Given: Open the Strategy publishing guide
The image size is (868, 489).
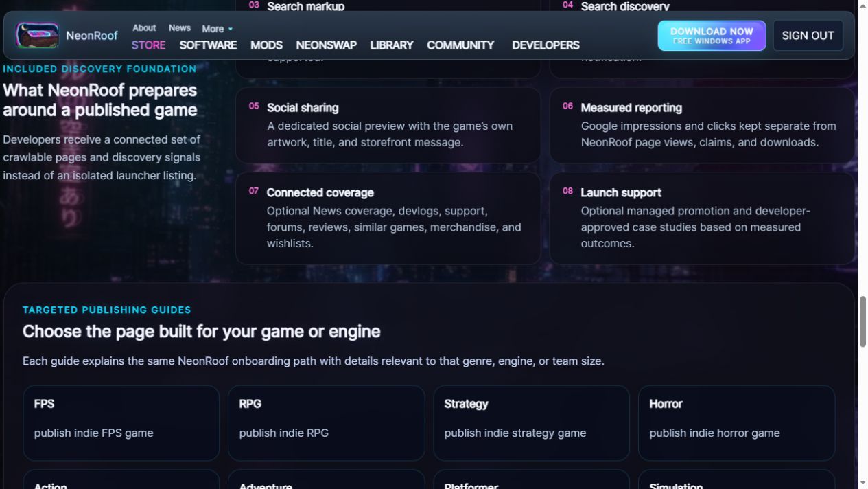Looking at the screenshot, I should [531, 423].
